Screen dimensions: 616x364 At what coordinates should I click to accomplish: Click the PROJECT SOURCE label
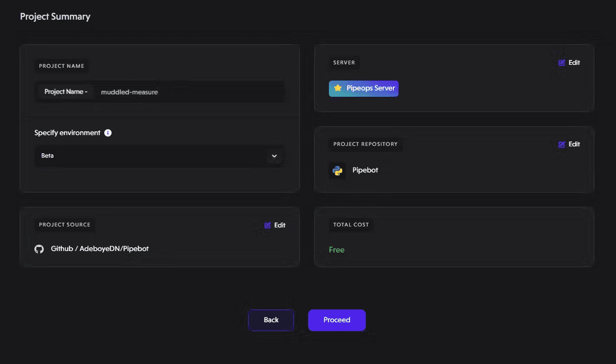[65, 225]
